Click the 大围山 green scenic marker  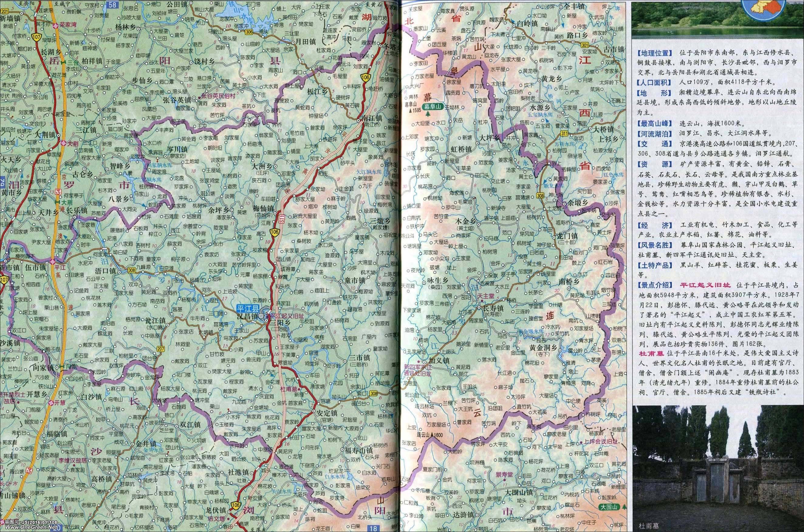click(609, 507)
